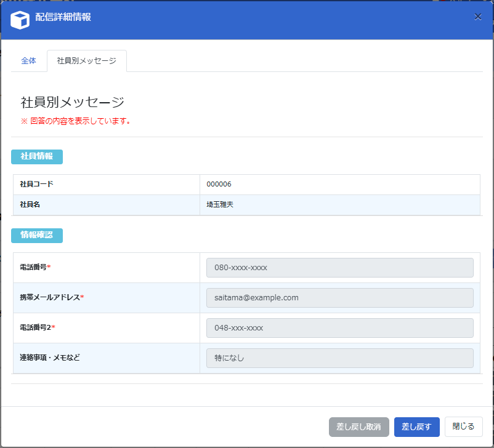This screenshot has width=494, height=448.
Task: Select the 特になし memo field
Action: [339, 358]
